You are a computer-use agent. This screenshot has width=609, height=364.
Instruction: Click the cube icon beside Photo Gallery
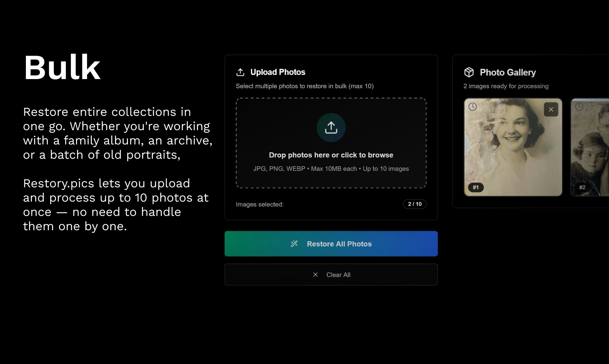tap(469, 72)
